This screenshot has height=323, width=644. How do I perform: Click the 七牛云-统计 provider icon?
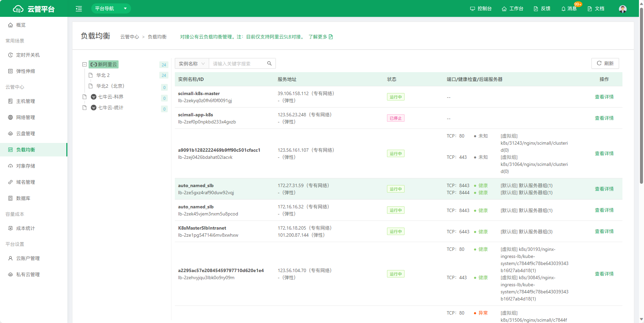point(94,108)
